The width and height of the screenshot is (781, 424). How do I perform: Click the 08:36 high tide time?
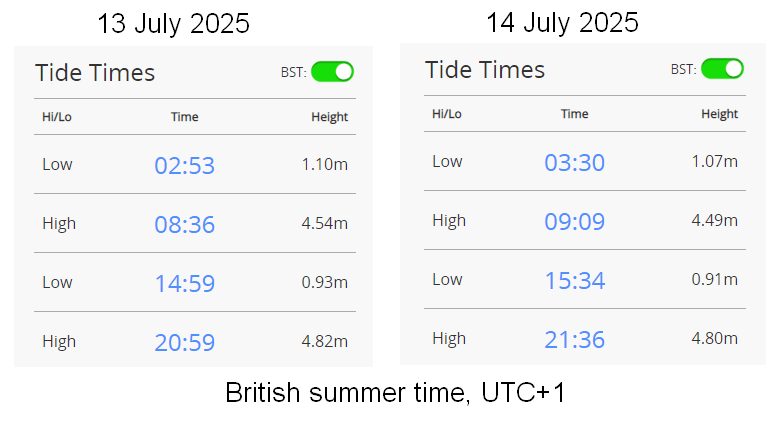pos(185,224)
